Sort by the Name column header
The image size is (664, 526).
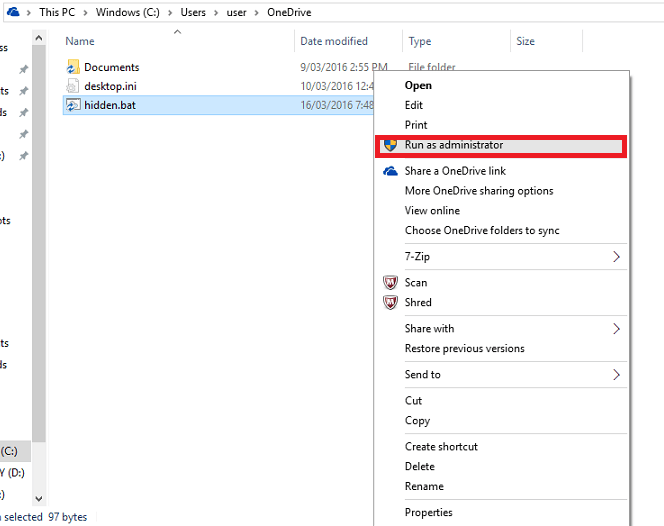pyautogui.click(x=80, y=41)
